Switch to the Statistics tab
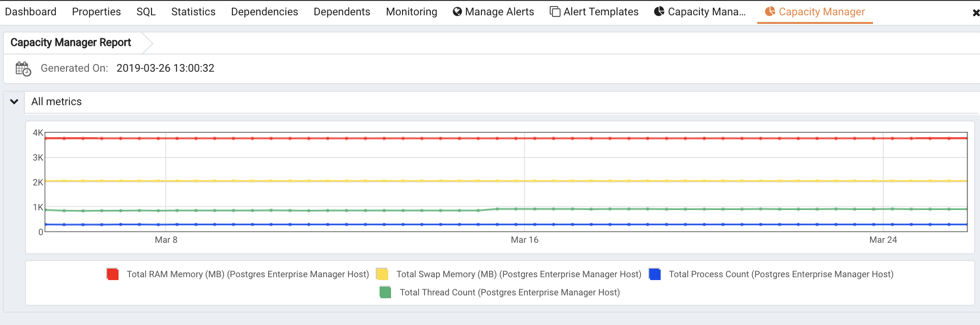The height and width of the screenshot is (325, 980). click(193, 11)
